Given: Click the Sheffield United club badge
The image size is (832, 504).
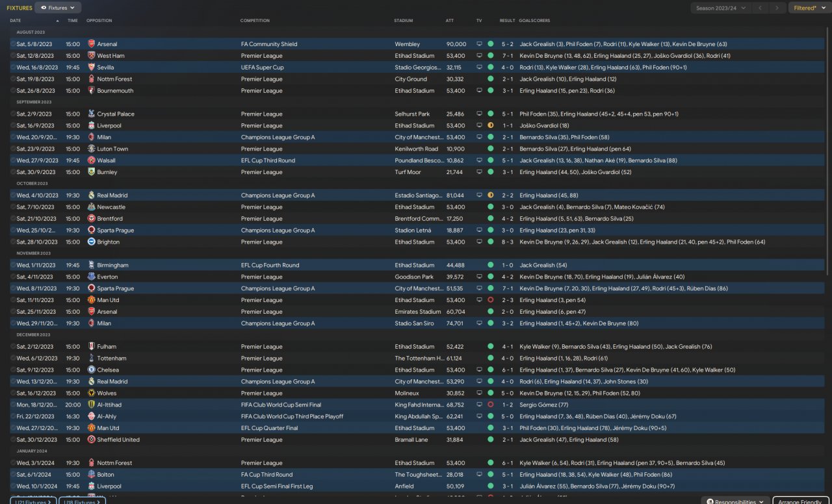Looking at the screenshot, I should (x=91, y=440).
